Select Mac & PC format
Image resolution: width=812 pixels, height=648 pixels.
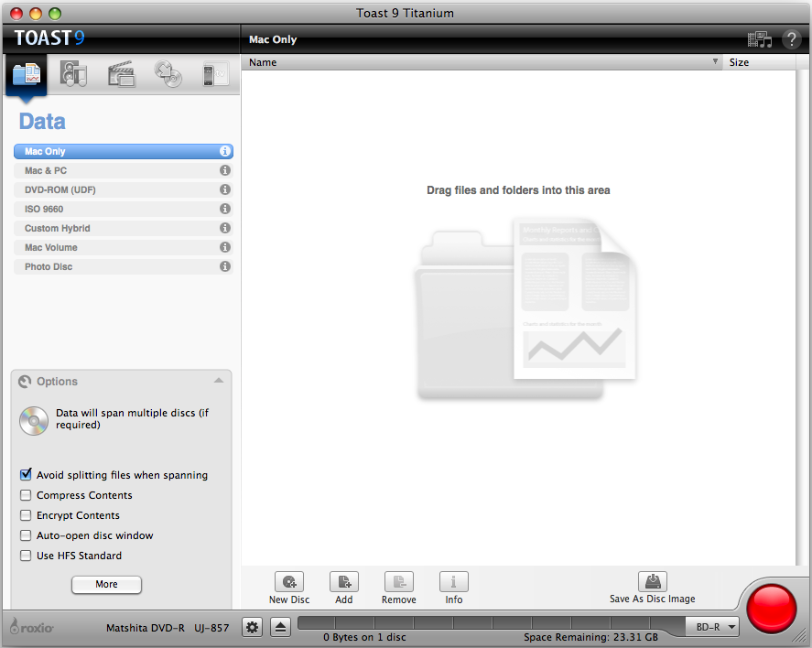point(124,170)
